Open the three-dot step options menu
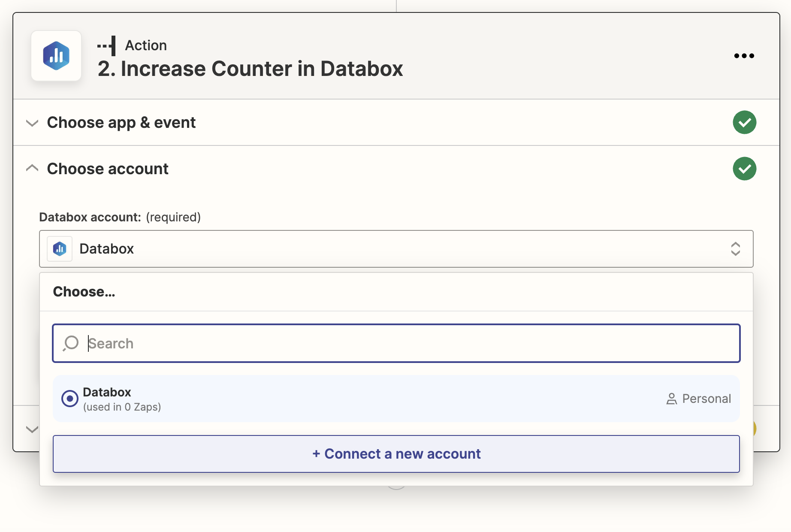Image resolution: width=791 pixels, height=532 pixels. click(x=744, y=56)
